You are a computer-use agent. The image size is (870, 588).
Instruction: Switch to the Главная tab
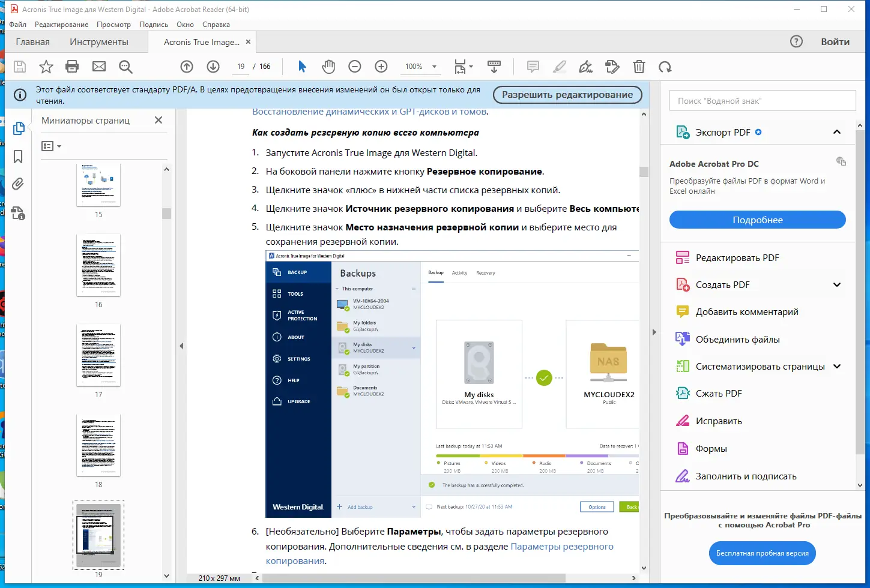[33, 42]
